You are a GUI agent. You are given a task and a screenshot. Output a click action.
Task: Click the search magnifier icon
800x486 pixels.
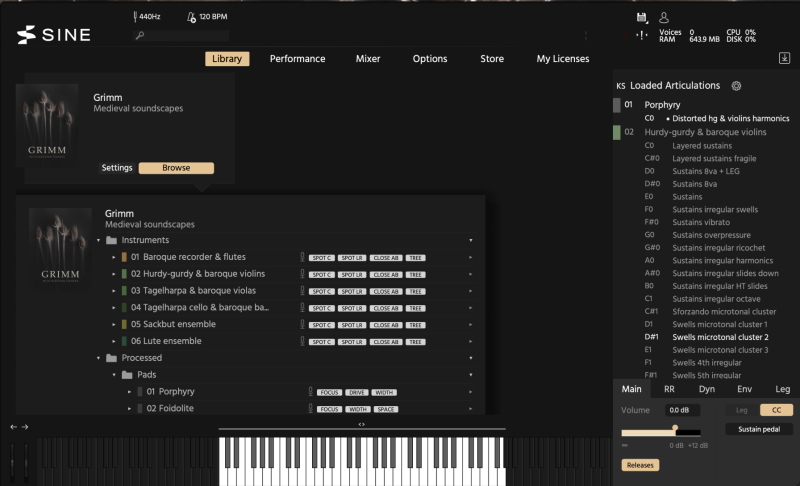point(140,35)
